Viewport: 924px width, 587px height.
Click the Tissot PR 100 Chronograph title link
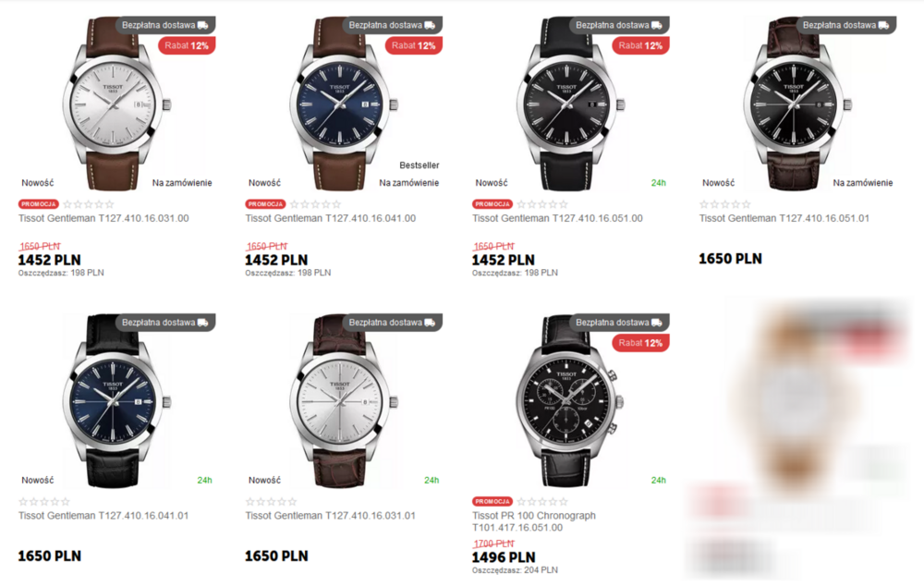pyautogui.click(x=534, y=521)
